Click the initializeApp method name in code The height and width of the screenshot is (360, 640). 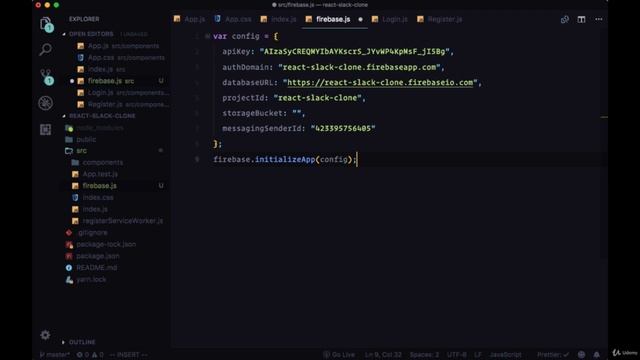point(284,160)
